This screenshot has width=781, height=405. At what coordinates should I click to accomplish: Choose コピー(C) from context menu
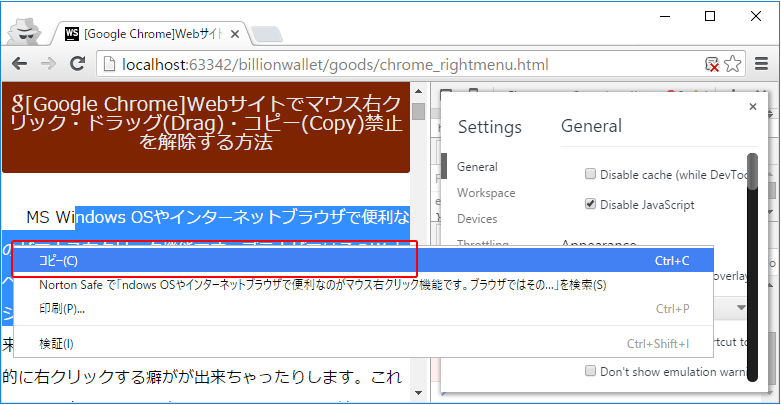[x=364, y=261]
